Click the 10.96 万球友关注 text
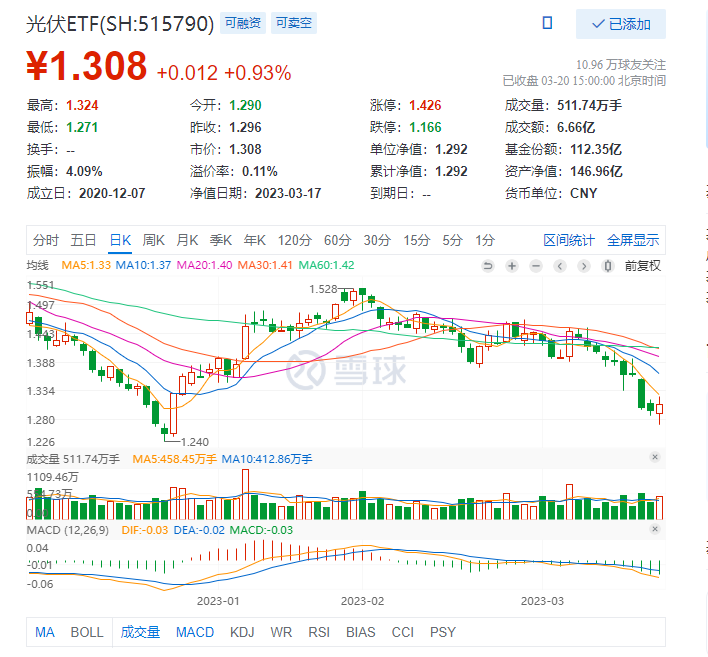This screenshot has width=708, height=657. (621, 65)
